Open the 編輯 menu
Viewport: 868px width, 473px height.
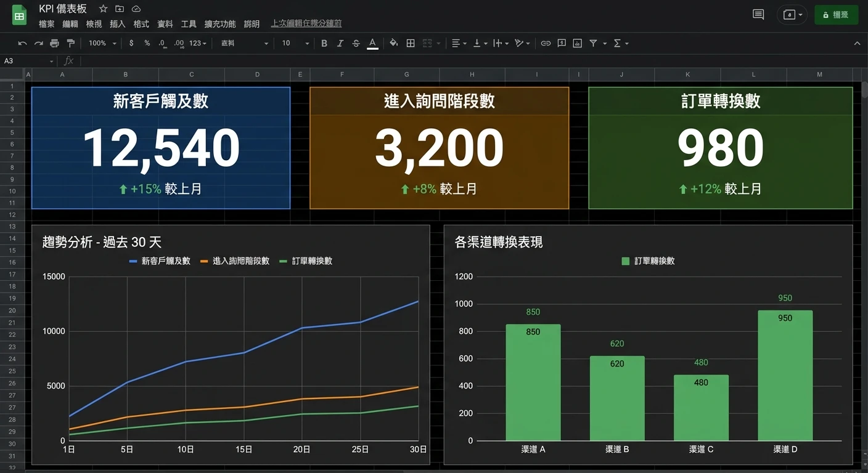click(x=70, y=24)
